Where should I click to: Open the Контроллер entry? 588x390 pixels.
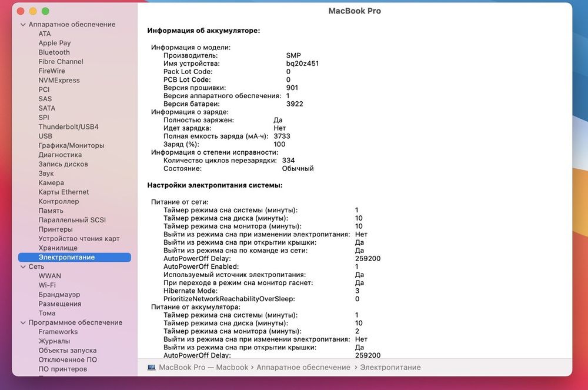58,201
